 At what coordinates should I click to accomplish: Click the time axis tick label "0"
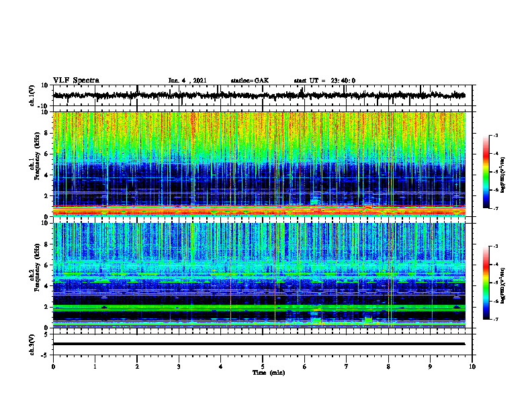(53, 367)
